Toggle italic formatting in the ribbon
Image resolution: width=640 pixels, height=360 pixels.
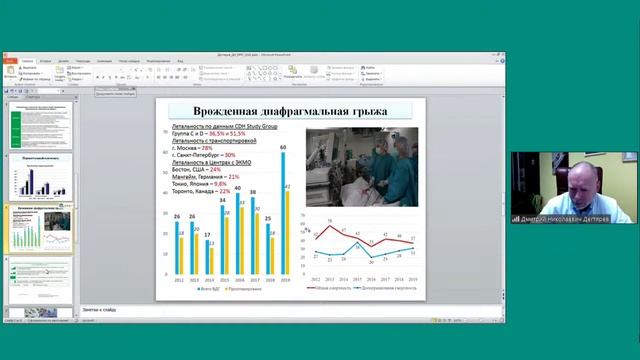103,77
